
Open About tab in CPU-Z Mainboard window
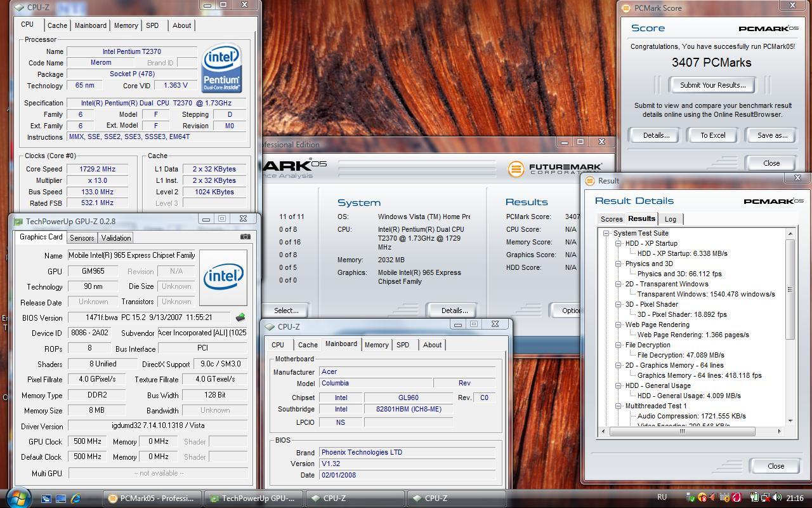pos(433,345)
